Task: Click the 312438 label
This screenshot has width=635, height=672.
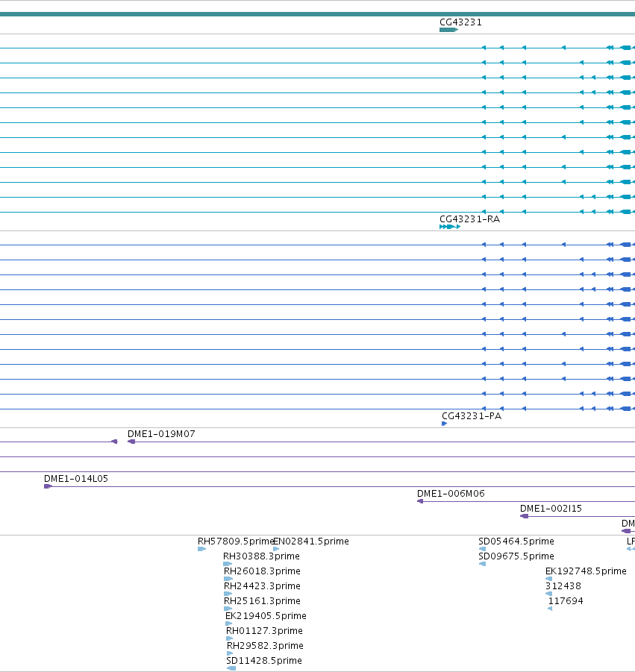Action: tap(563, 586)
